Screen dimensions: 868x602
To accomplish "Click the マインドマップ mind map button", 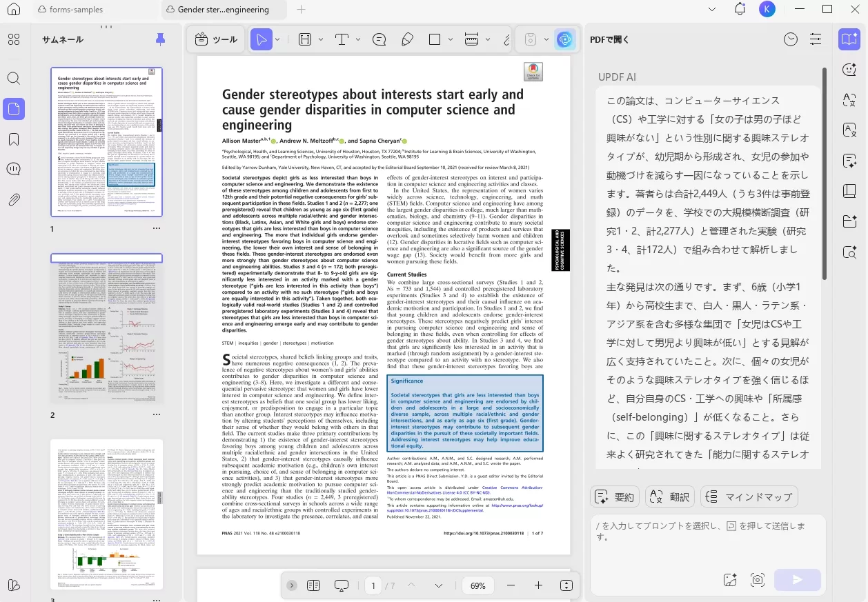I will click(749, 496).
